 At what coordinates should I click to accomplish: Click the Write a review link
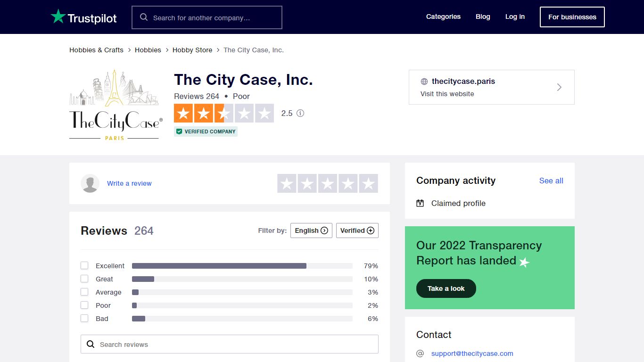(x=129, y=183)
